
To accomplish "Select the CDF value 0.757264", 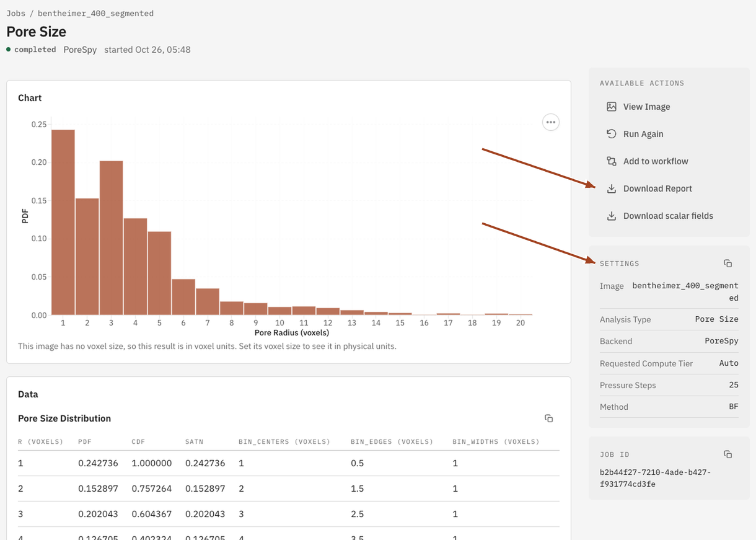I will click(152, 489).
